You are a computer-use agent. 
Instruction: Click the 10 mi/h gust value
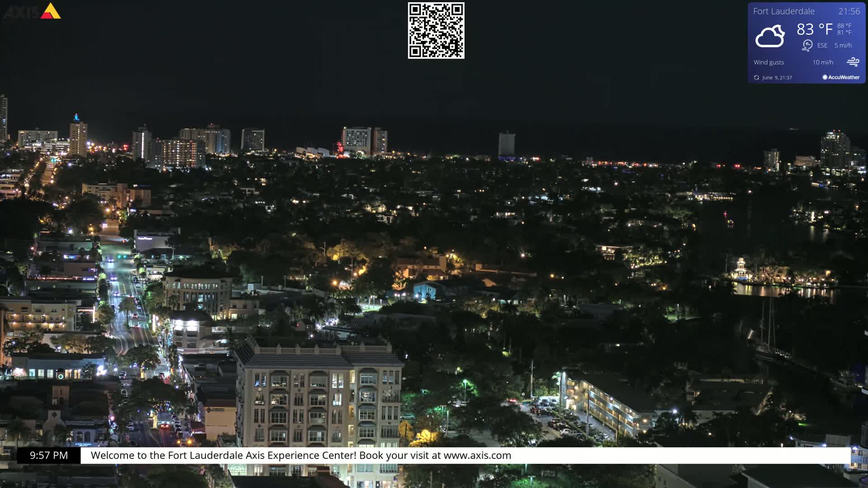click(x=823, y=62)
